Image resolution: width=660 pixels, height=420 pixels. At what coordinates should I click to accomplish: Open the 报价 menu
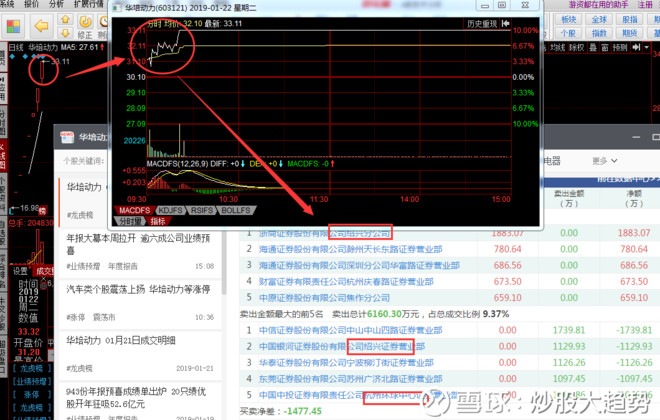coord(32,4)
